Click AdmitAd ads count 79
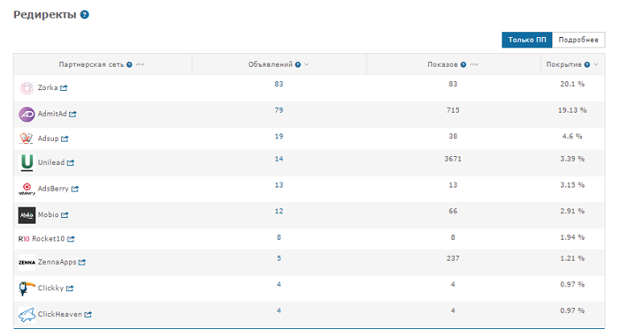 (279, 110)
